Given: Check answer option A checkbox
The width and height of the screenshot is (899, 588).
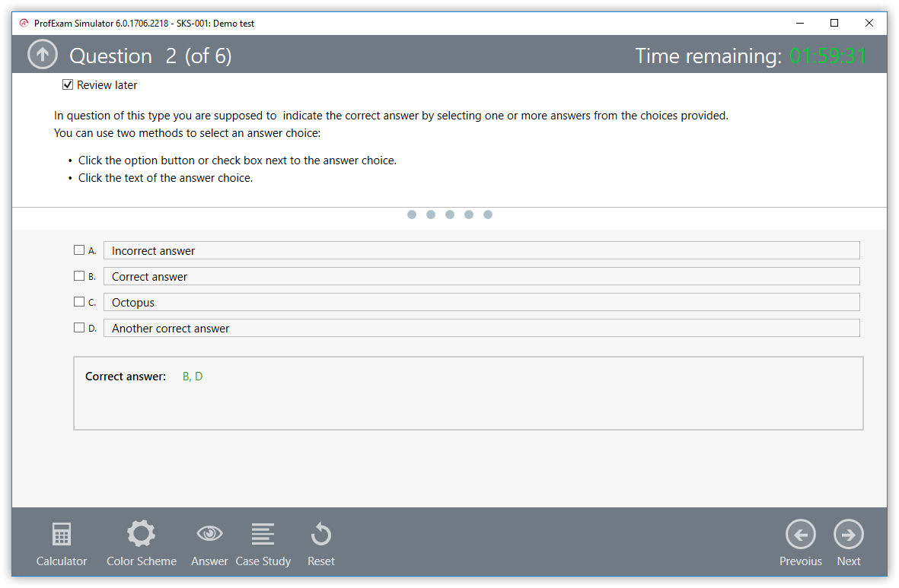Looking at the screenshot, I should pyautogui.click(x=79, y=250).
